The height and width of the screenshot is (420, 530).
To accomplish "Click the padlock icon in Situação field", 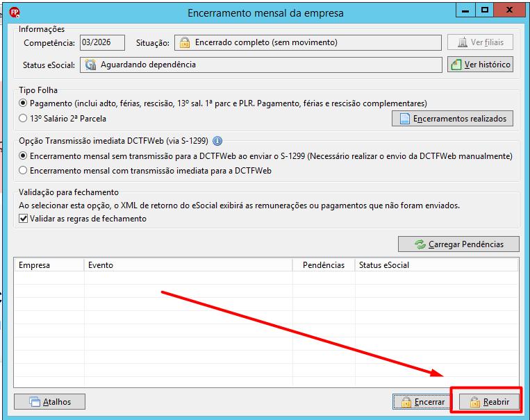I will click(185, 42).
